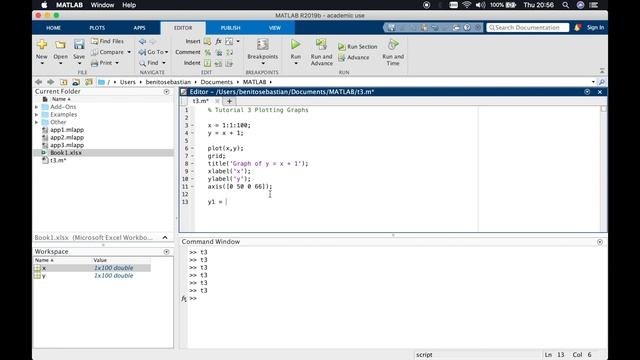The height and width of the screenshot is (360, 640).
Task: Click the Find Files button
Action: (x=107, y=41)
